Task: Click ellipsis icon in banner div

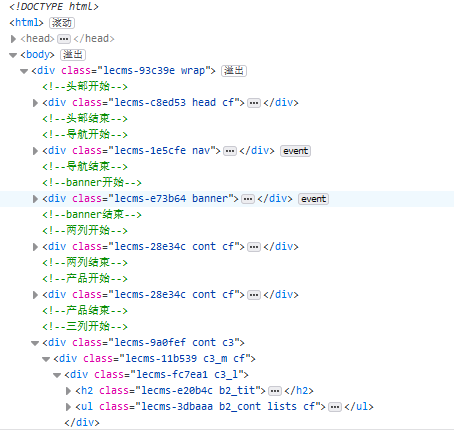Action: click(x=248, y=199)
